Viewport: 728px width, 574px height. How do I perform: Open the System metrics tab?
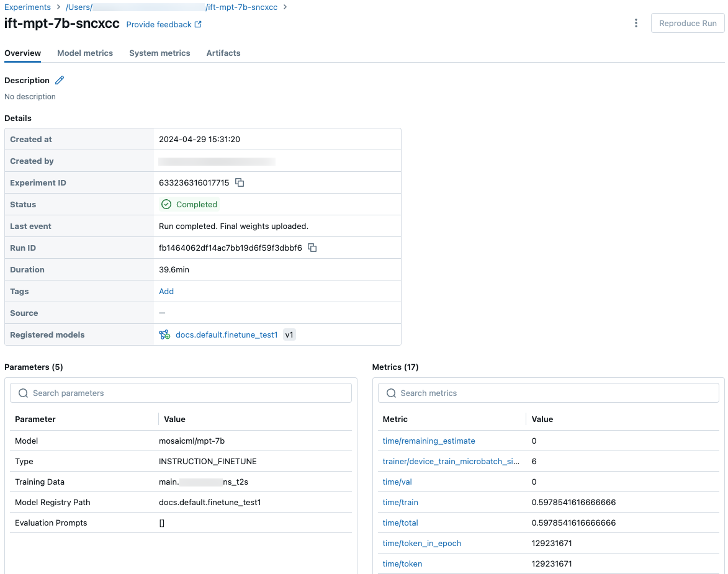pos(160,53)
